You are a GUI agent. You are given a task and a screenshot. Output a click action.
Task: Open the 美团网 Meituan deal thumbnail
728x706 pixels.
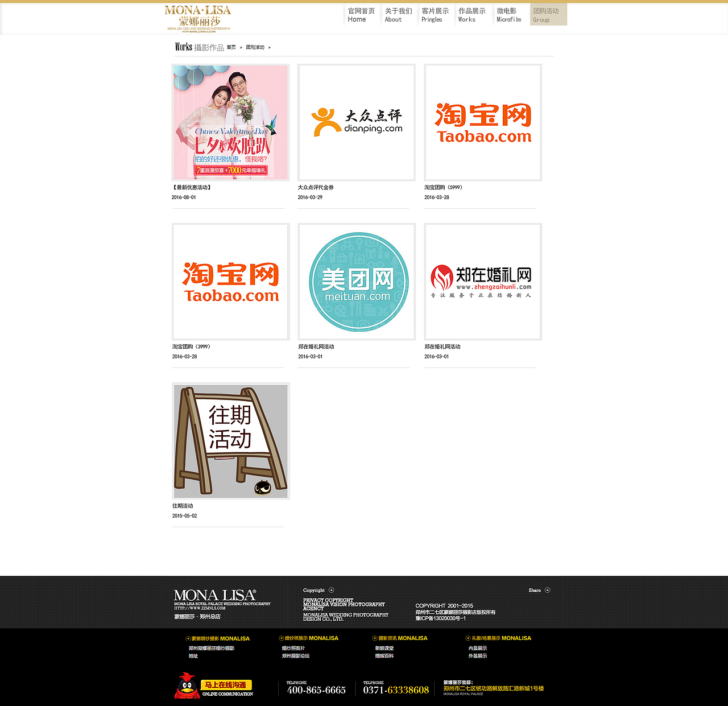tap(356, 282)
